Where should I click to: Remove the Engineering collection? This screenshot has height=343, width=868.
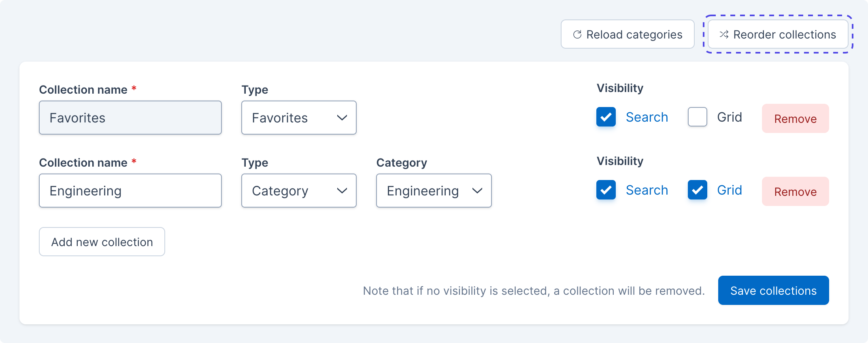pyautogui.click(x=795, y=191)
